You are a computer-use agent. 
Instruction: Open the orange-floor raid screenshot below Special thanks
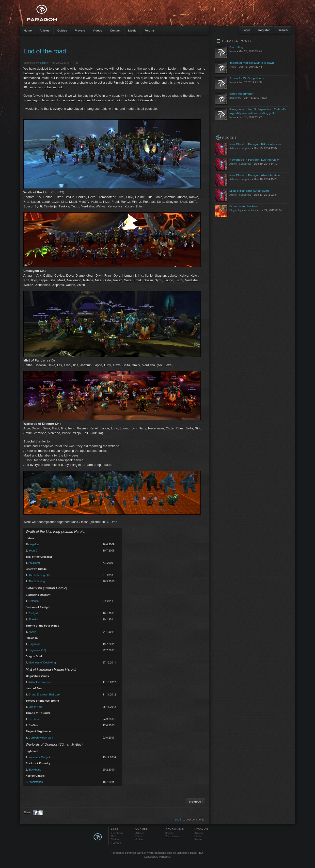pyautogui.click(x=112, y=493)
